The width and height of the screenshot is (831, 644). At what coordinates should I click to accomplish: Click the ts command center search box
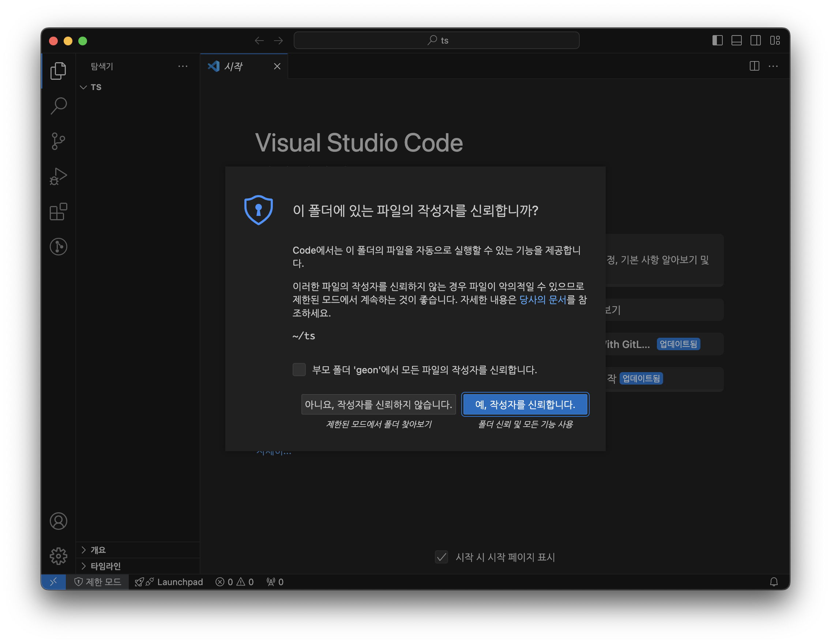[436, 40]
